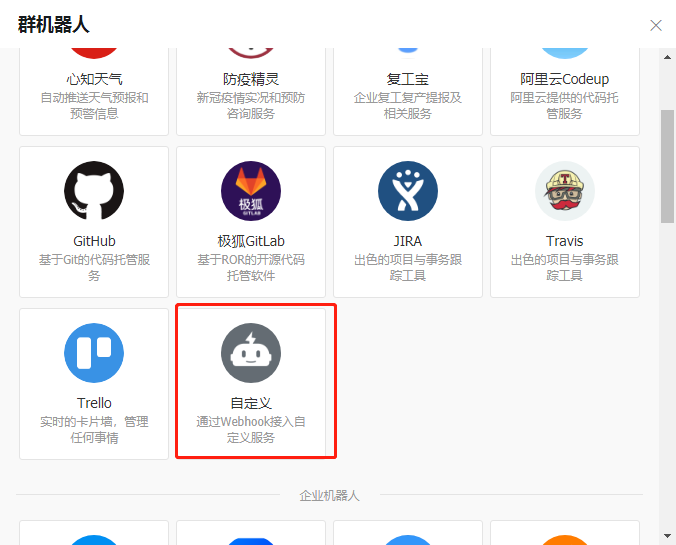Click the 企业复工复产提报及相关服务 description
The height and width of the screenshot is (545, 676).
408,106
